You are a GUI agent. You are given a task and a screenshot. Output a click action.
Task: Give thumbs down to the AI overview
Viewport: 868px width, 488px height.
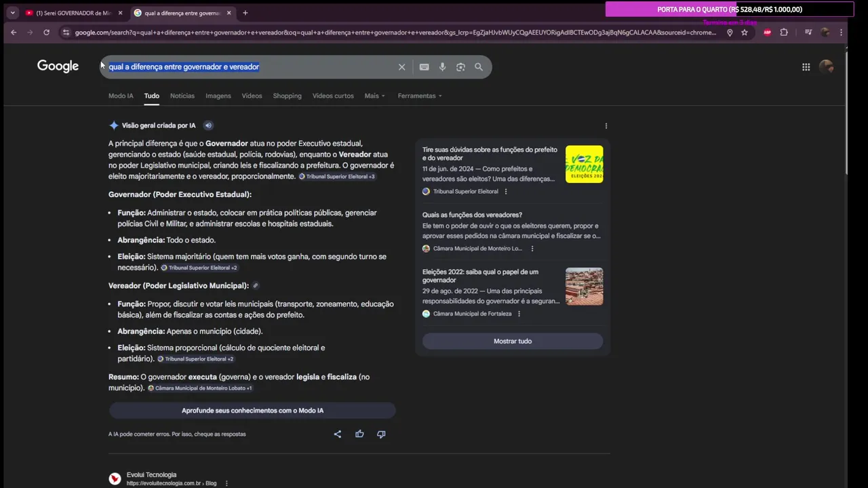[381, 434]
